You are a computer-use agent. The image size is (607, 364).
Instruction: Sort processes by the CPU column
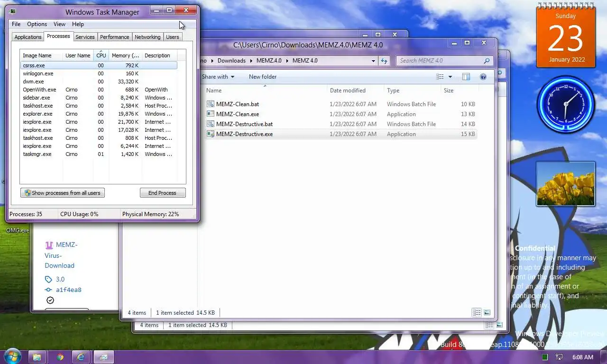click(x=101, y=55)
